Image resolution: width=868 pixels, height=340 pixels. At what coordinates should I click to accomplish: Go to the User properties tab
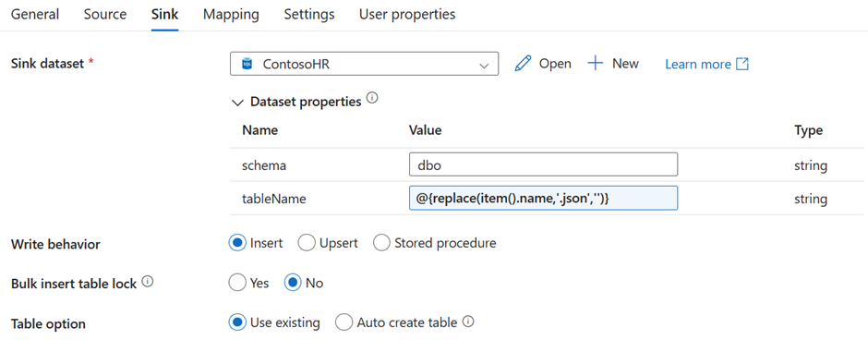407,15
